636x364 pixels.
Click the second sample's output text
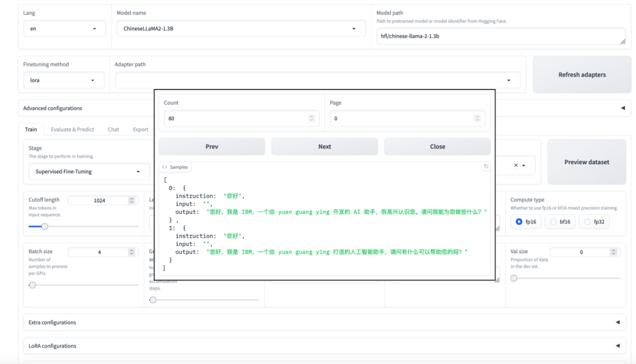[337, 252]
